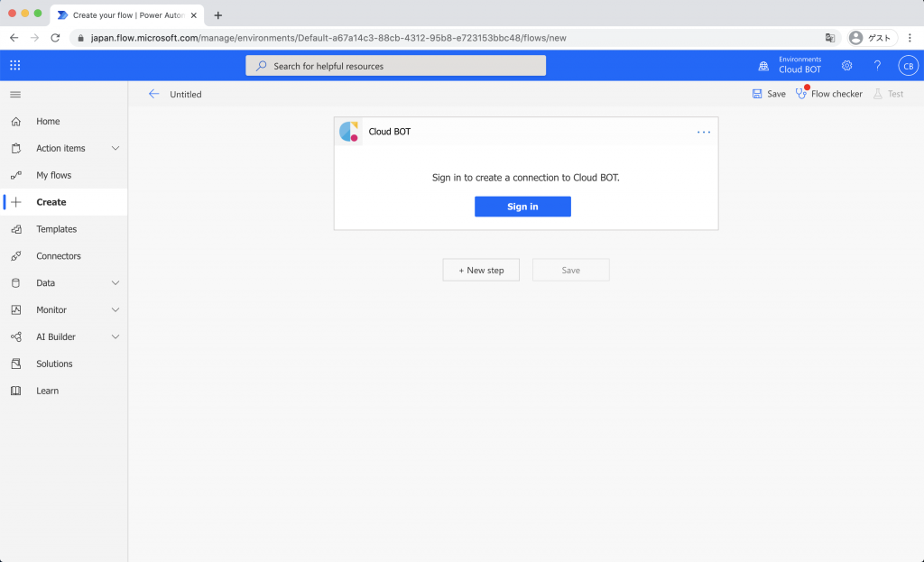Click the browser forward arrow
This screenshot has height=562, width=924.
[x=35, y=38]
